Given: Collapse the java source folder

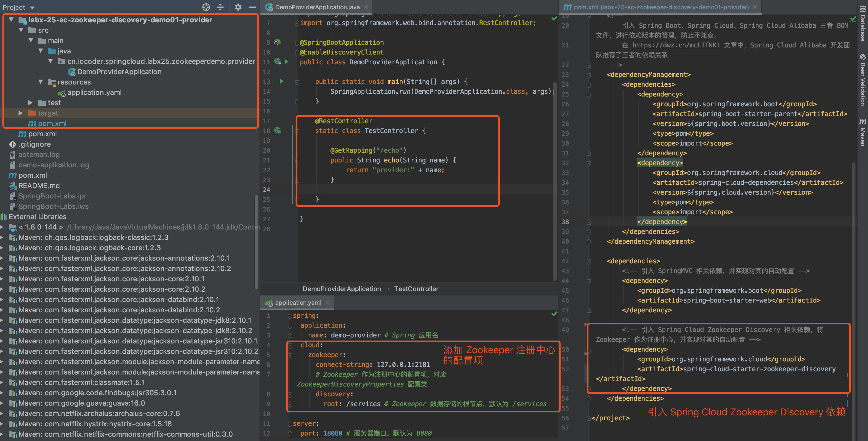Looking at the screenshot, I should [40, 51].
